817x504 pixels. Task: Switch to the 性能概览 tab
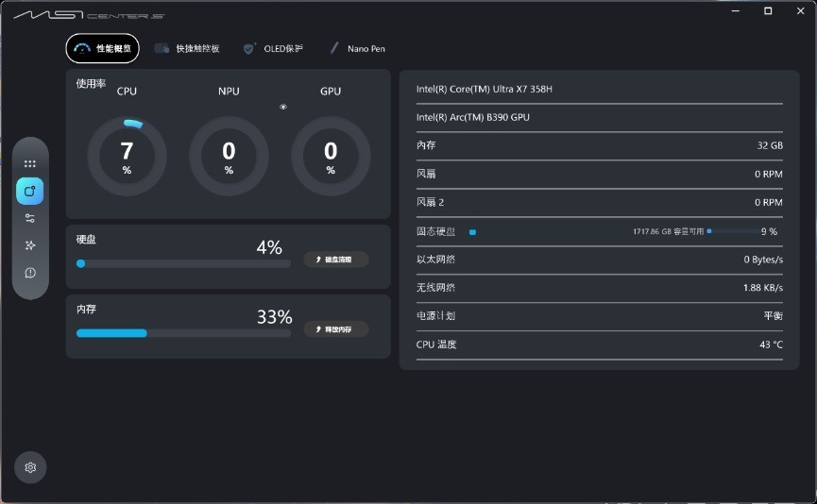point(103,48)
